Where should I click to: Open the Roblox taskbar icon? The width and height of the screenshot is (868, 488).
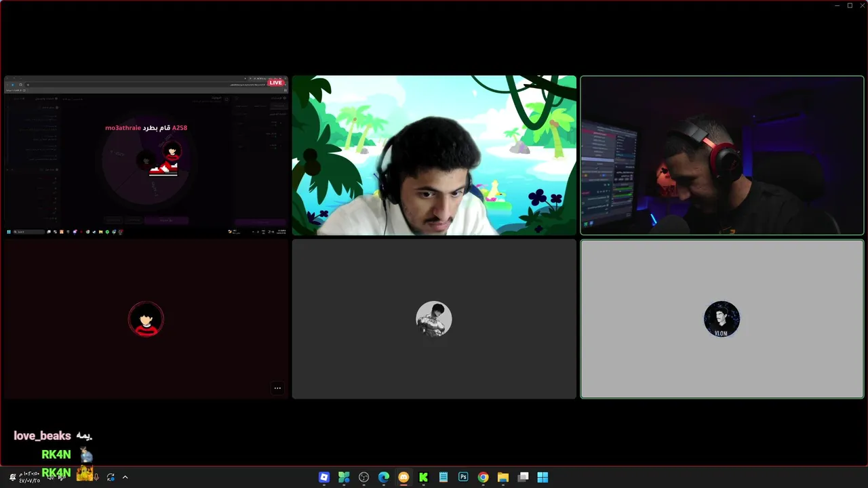pos(324,477)
